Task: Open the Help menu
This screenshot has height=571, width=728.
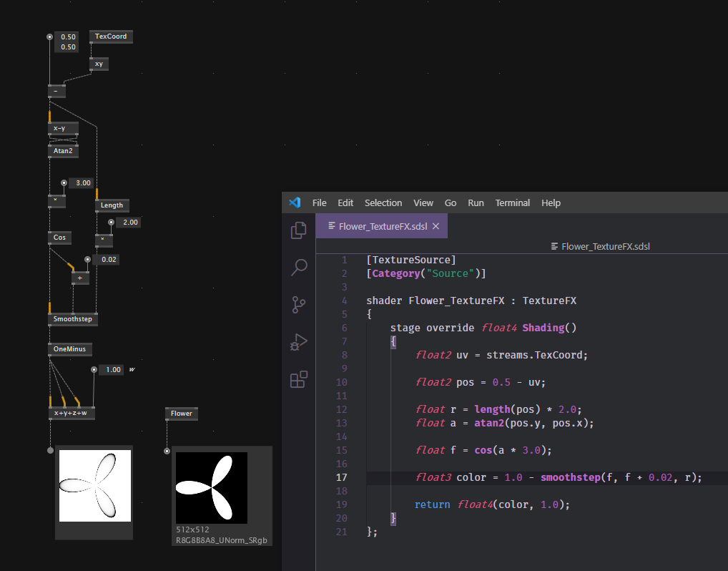Action: (551, 203)
